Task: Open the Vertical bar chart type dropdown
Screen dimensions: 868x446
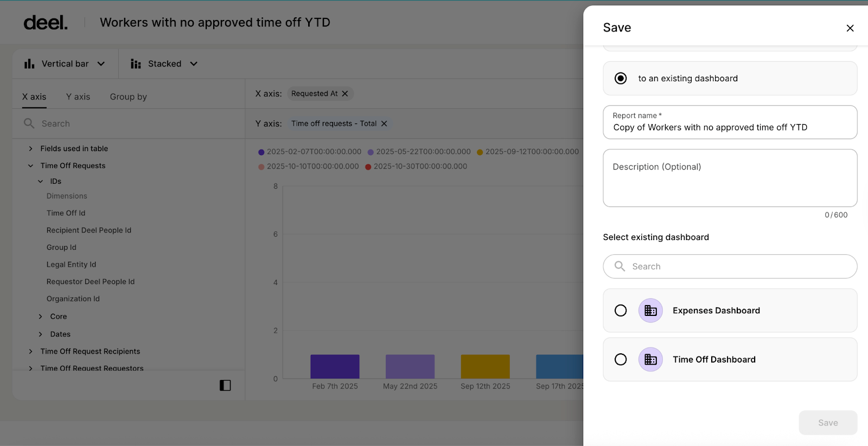Action: coord(101,64)
